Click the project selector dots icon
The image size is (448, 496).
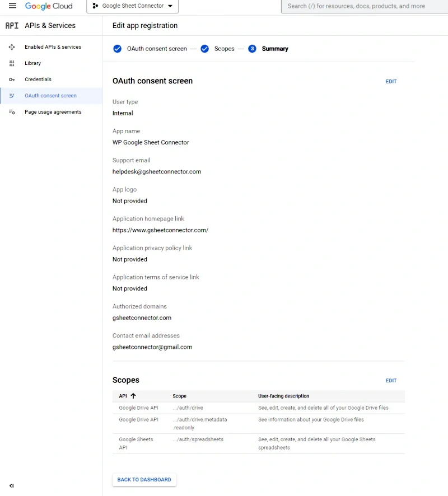[x=95, y=6]
